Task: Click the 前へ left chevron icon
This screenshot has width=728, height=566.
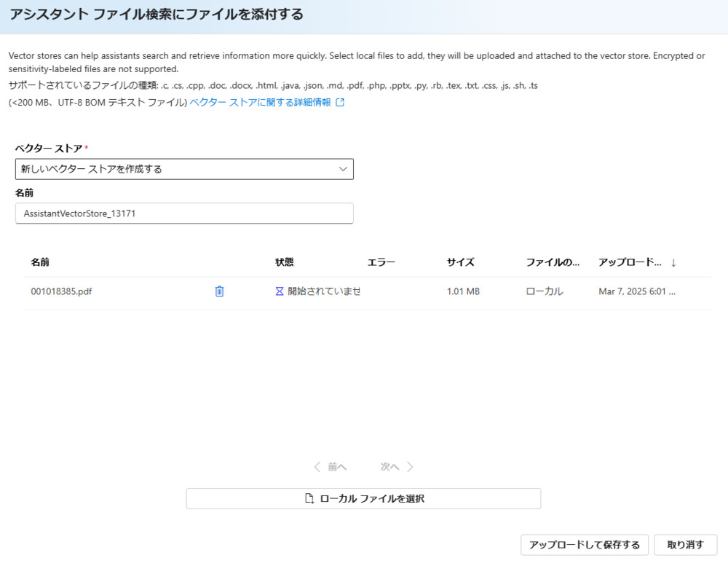Action: pos(317,467)
